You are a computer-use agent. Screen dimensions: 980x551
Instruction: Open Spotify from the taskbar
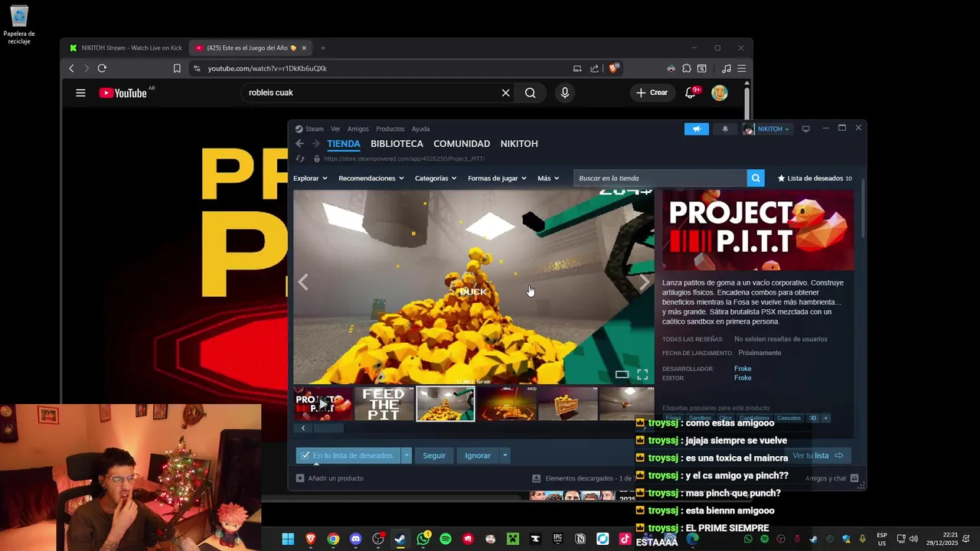pyautogui.click(x=446, y=540)
